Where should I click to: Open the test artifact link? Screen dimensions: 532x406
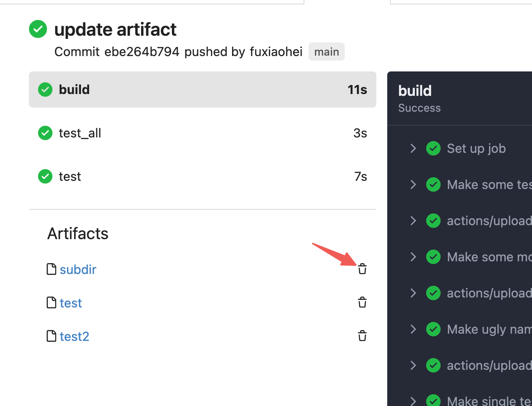click(71, 303)
